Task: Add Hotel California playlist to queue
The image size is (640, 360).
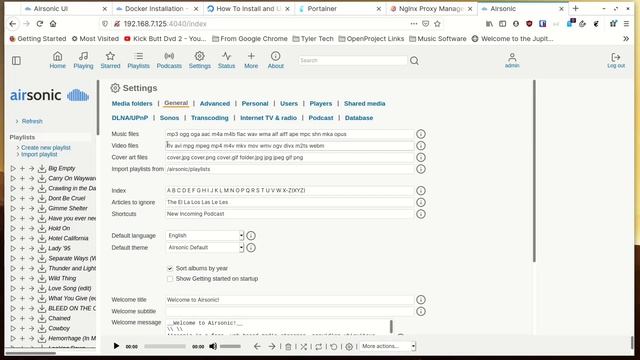Action: click(x=22, y=238)
